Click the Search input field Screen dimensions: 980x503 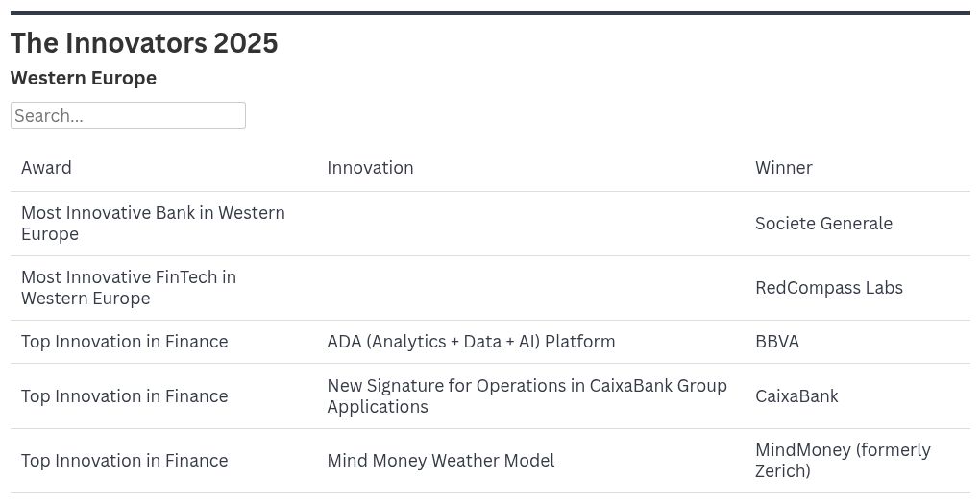pyautogui.click(x=128, y=115)
